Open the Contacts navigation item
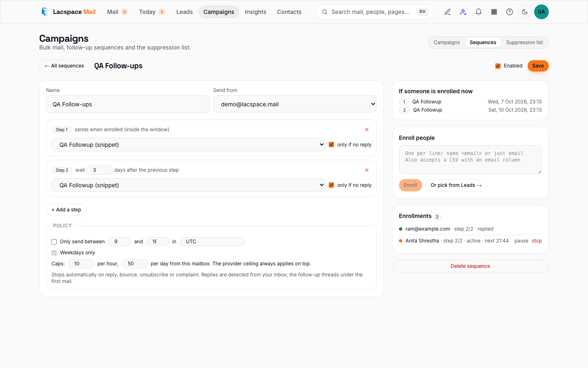588x368 pixels. (x=289, y=12)
